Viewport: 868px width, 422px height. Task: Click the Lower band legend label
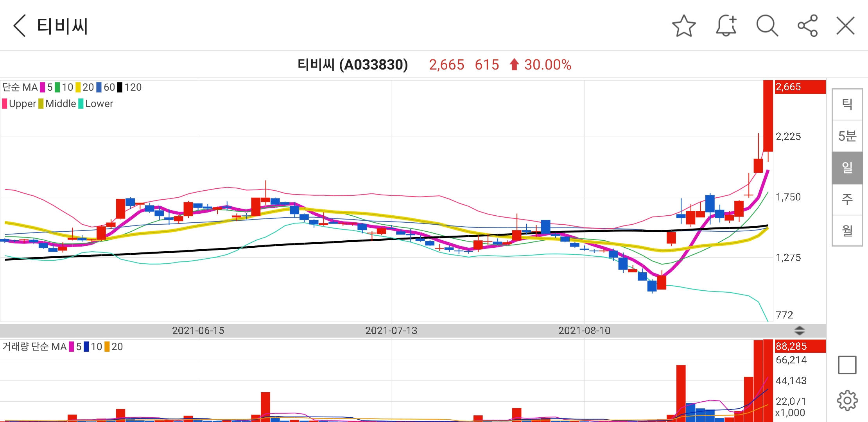(99, 104)
